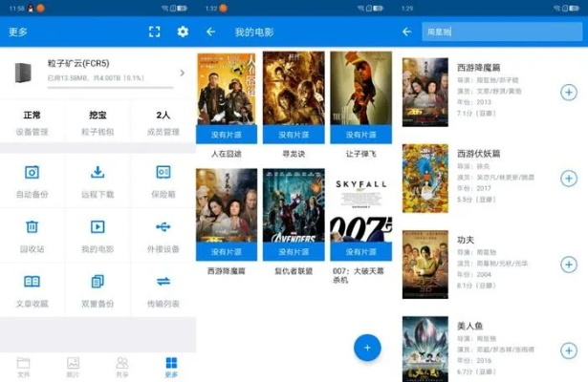Switch to the 文件 tab
The image size is (588, 382).
24,367
